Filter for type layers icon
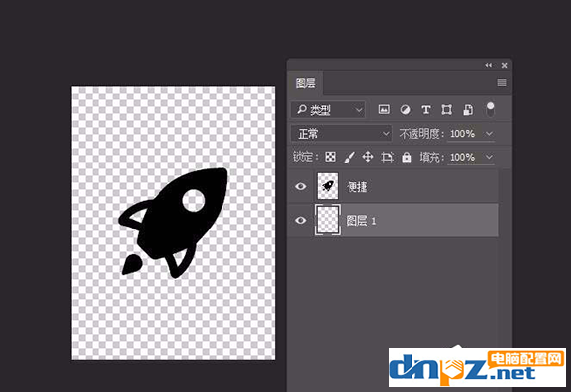The image size is (571, 392). [x=426, y=110]
